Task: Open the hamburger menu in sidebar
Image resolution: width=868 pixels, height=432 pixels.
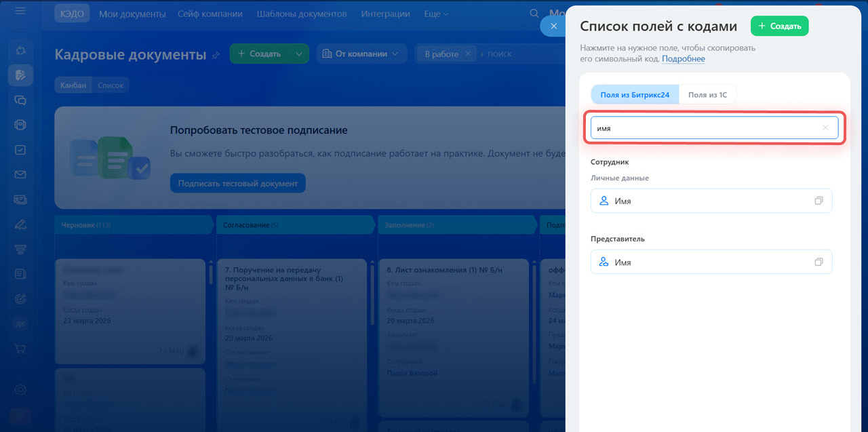Action: 20,12
